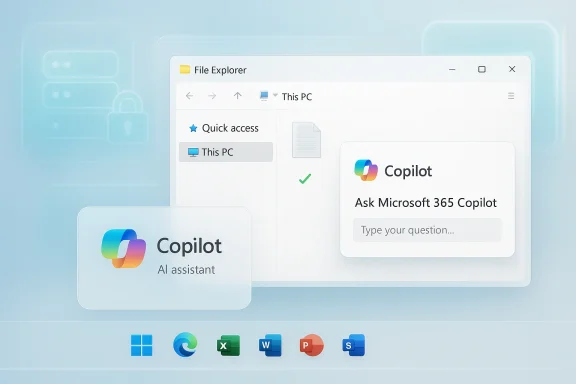The height and width of the screenshot is (384, 576).
Task: Click the File Explorer window title
Action: click(220, 70)
